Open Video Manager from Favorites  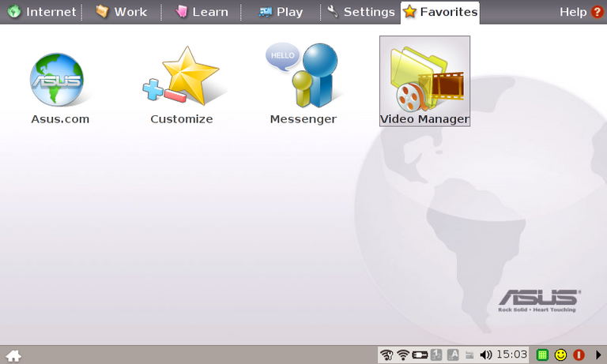click(x=424, y=81)
